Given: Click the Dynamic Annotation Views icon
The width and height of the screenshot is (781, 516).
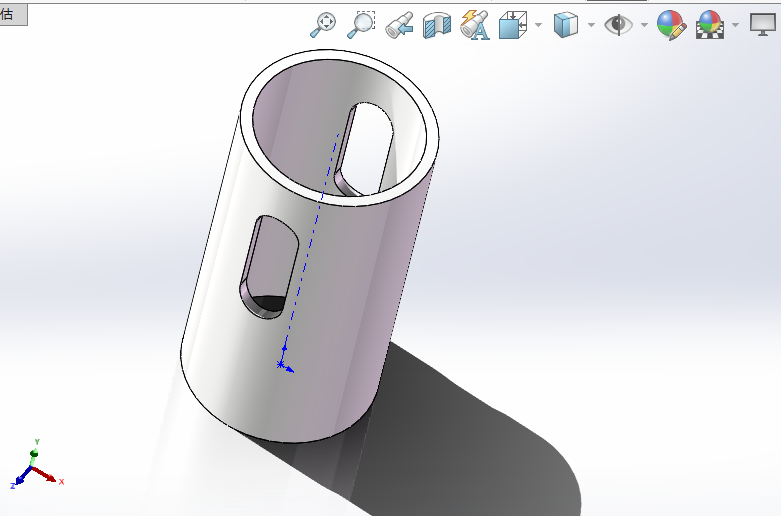Looking at the screenshot, I should 474,25.
